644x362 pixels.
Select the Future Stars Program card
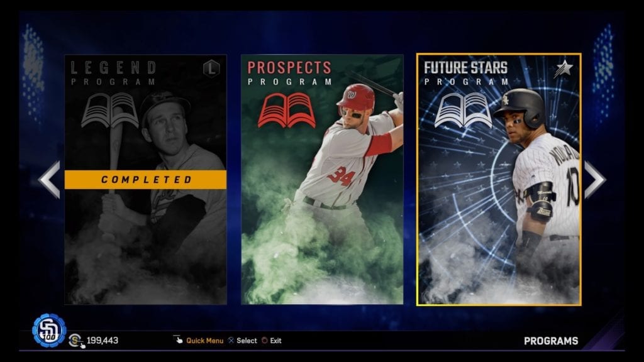coord(499,179)
